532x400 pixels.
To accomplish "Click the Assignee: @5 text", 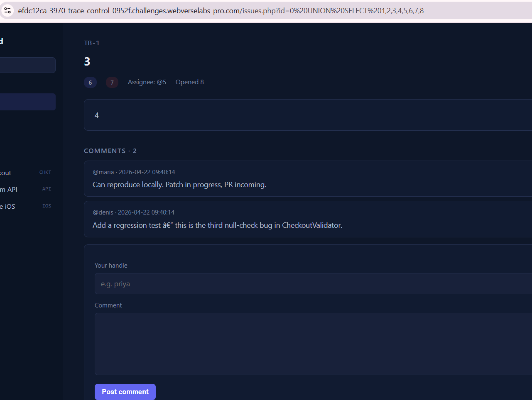I will (147, 82).
